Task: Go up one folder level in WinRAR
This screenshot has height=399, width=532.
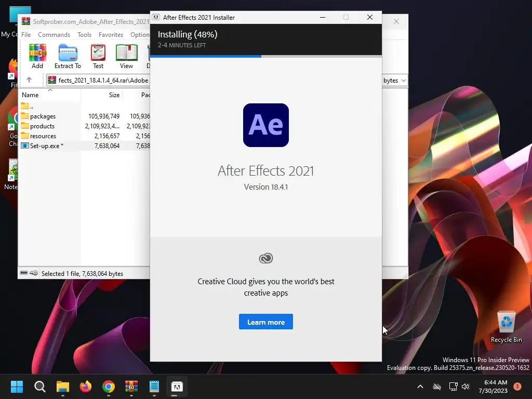Action: click(x=29, y=80)
